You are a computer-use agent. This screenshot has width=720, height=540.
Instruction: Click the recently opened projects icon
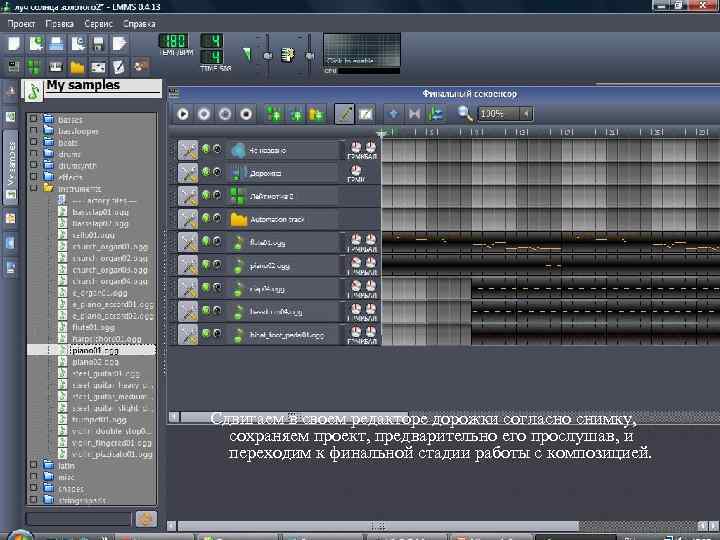(x=78, y=44)
